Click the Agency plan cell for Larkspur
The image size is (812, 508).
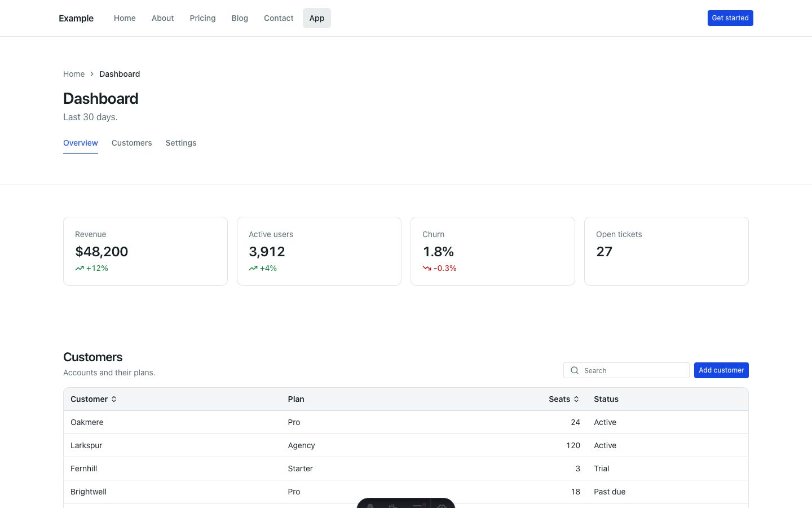pos(302,445)
